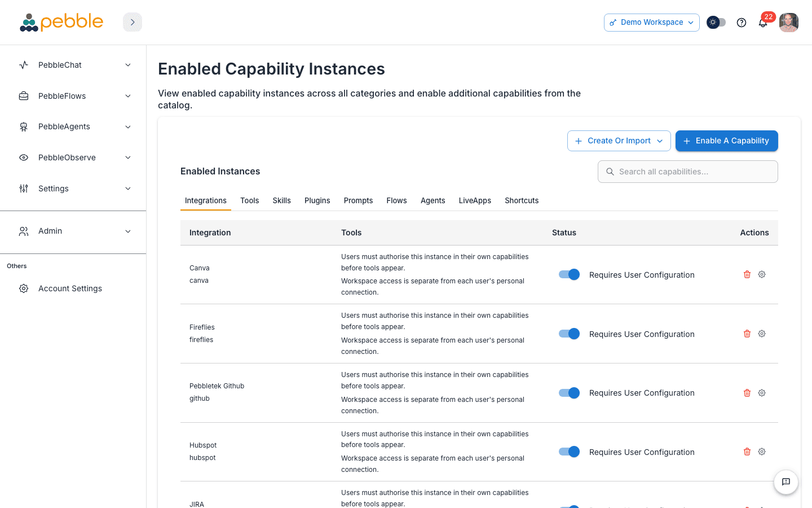Click the Search all capabilities field
The width and height of the screenshot is (812, 508).
coord(688,172)
